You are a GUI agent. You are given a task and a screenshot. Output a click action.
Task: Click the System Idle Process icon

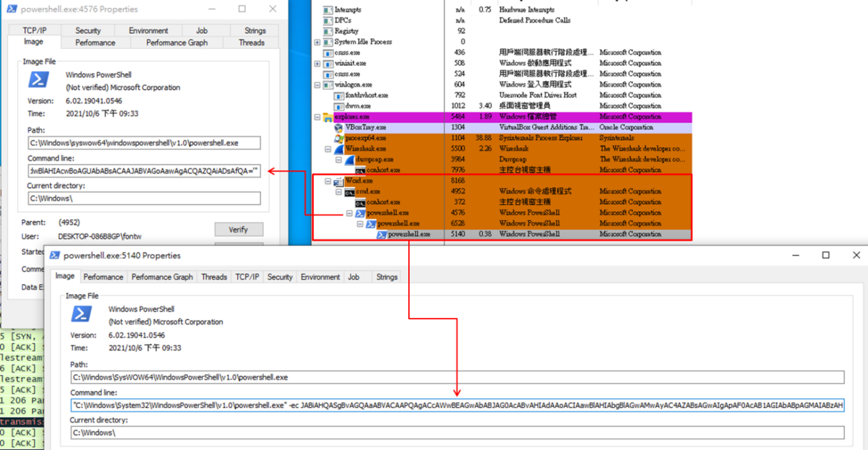tap(329, 42)
